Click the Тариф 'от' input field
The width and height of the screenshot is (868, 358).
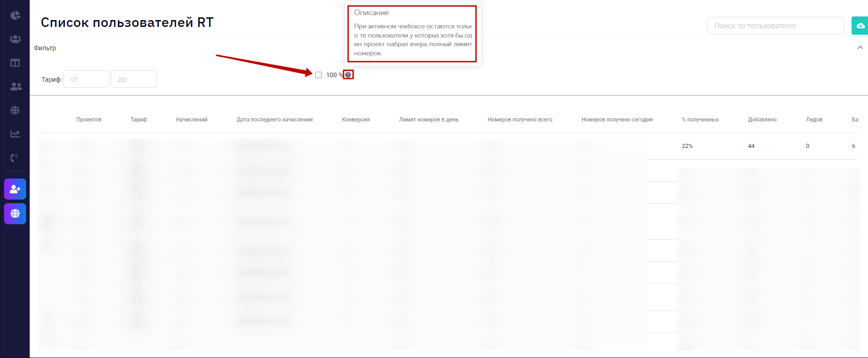click(x=86, y=79)
